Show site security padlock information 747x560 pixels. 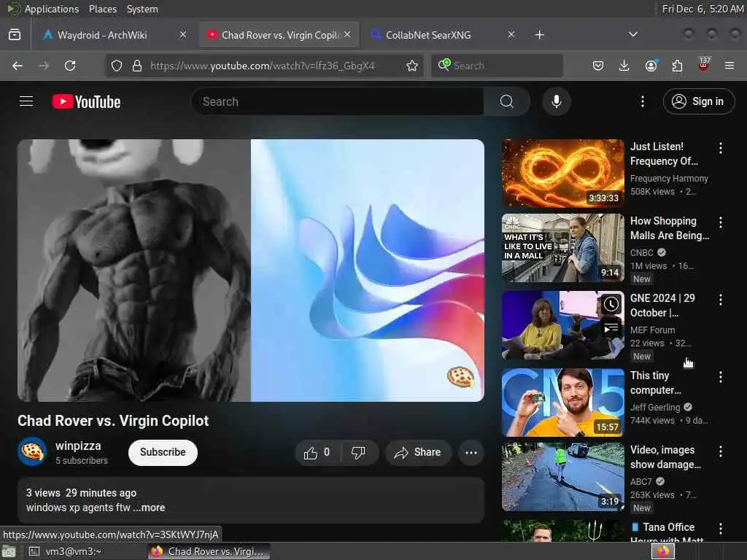pos(137,66)
